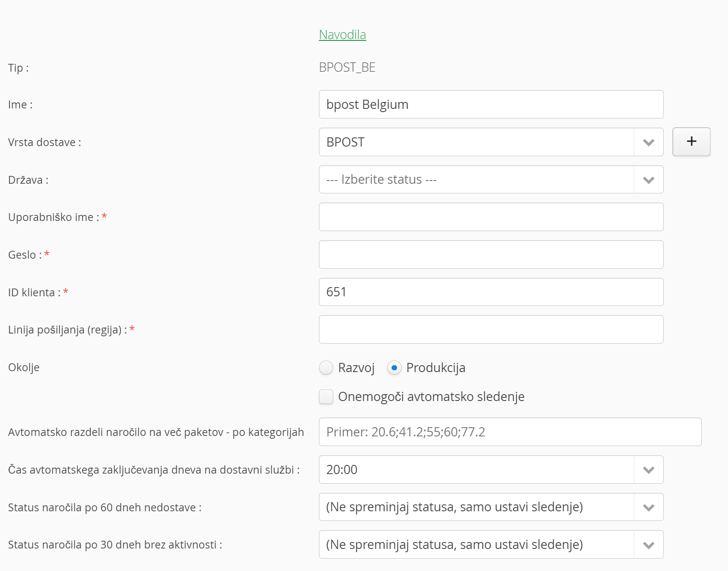
Task: Click the Onemogoči avtomatsko sledenje label text
Action: pos(431,397)
